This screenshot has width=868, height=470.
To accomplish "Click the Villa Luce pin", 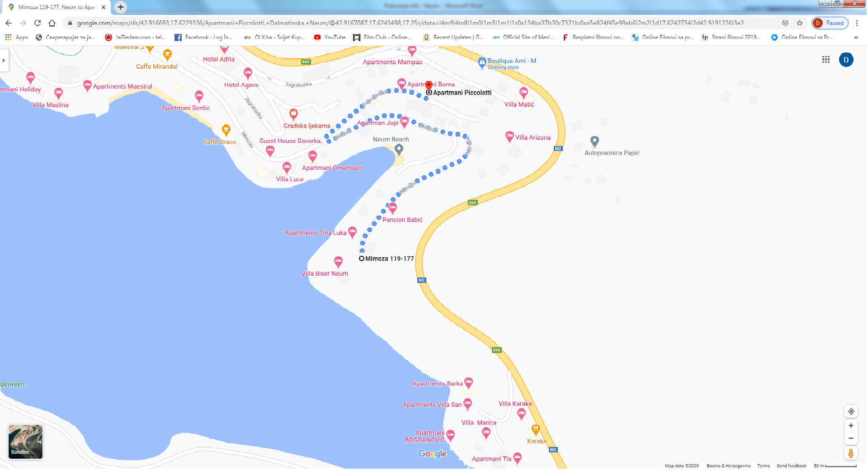I will pos(287,168).
